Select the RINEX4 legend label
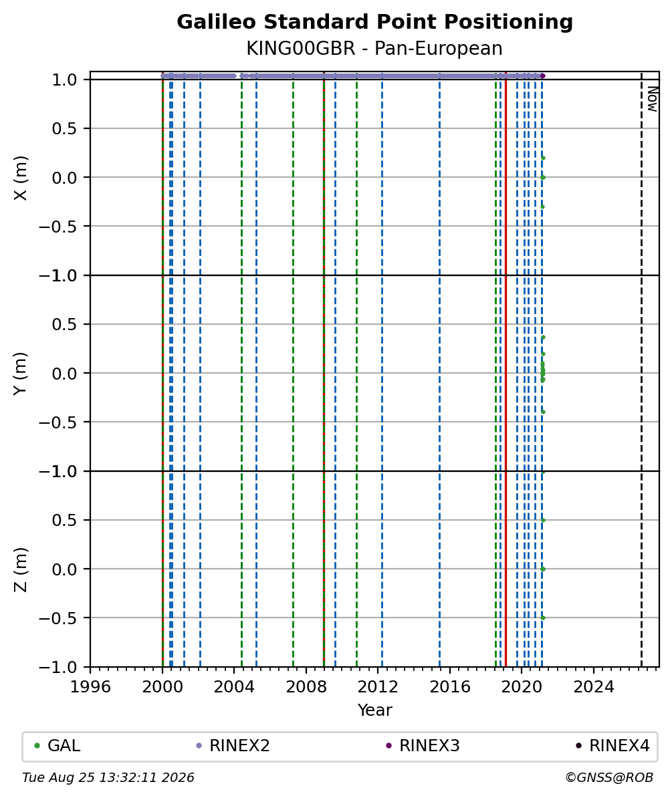672x798 pixels. 620,746
